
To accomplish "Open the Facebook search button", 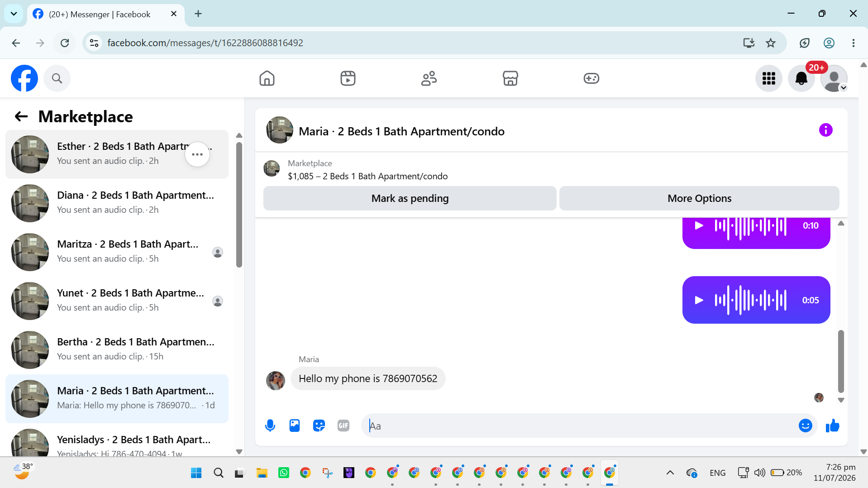I will click(x=57, y=78).
